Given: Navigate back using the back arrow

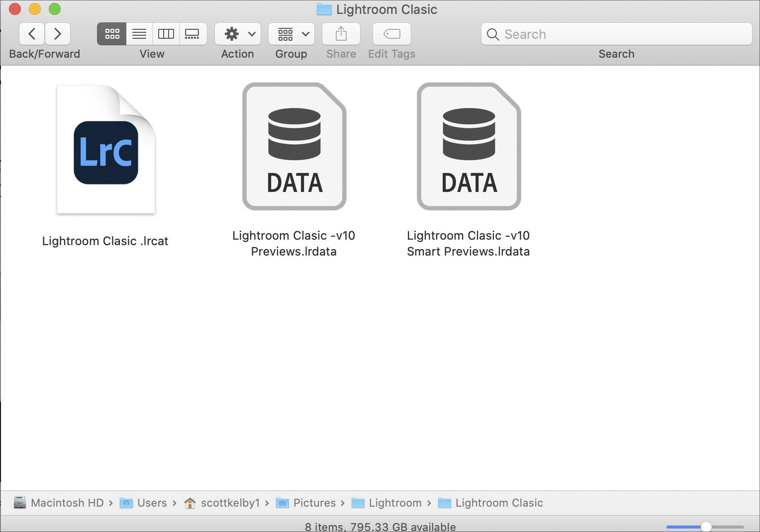Looking at the screenshot, I should click(x=32, y=34).
